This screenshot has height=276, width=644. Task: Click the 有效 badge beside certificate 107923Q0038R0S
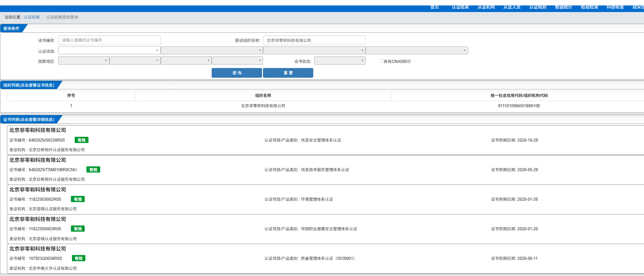point(79,258)
